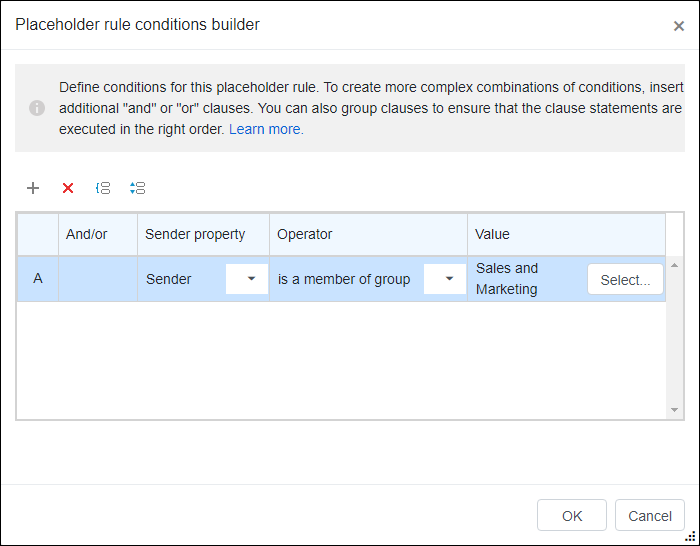Click the Sales and Marketing value cell

[507, 279]
